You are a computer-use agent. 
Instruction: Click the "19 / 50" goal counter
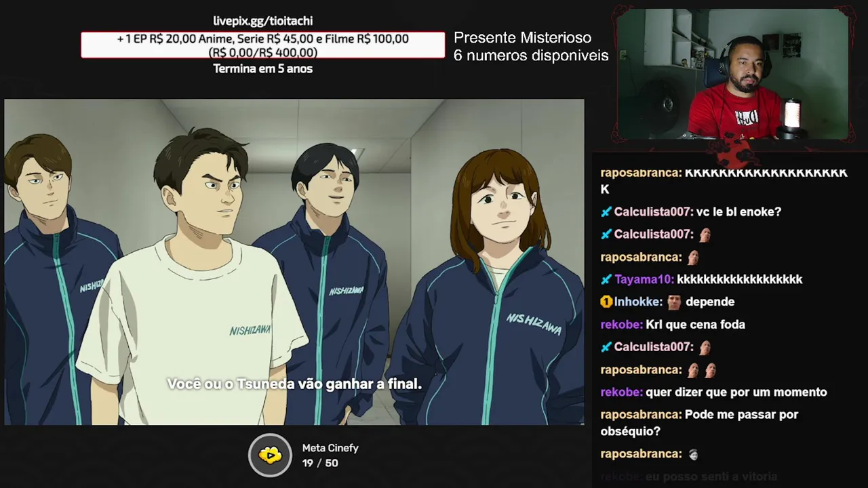[320, 463]
